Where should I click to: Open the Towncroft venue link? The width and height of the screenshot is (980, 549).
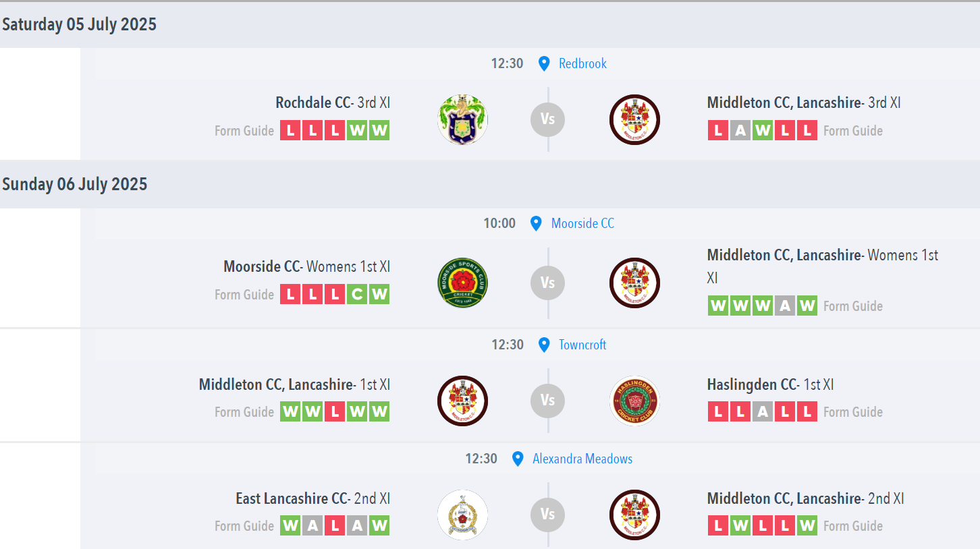(582, 345)
